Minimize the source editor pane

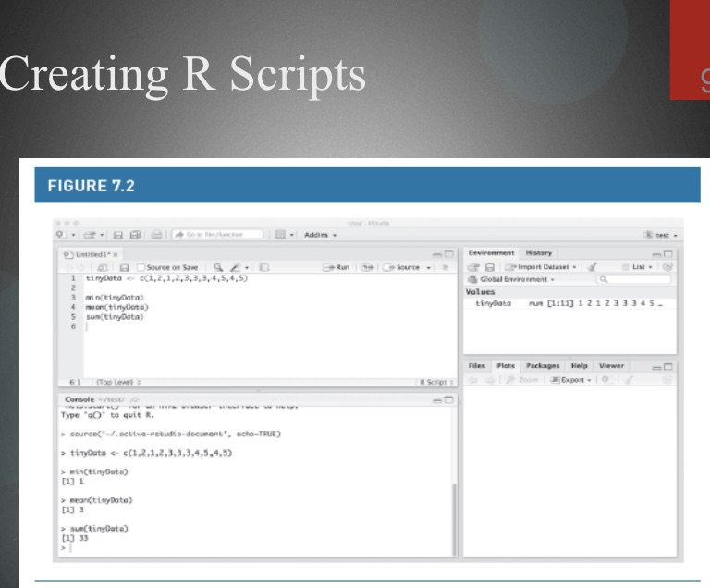pos(437,254)
